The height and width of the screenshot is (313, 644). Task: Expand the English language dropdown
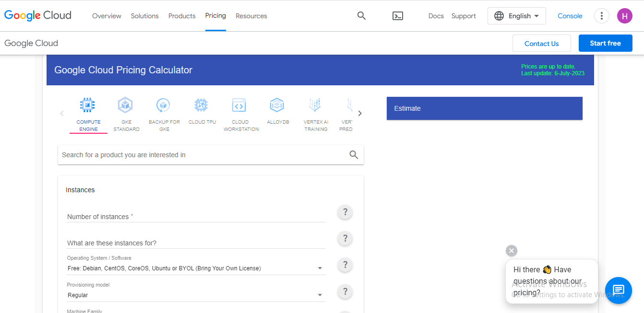pyautogui.click(x=517, y=16)
